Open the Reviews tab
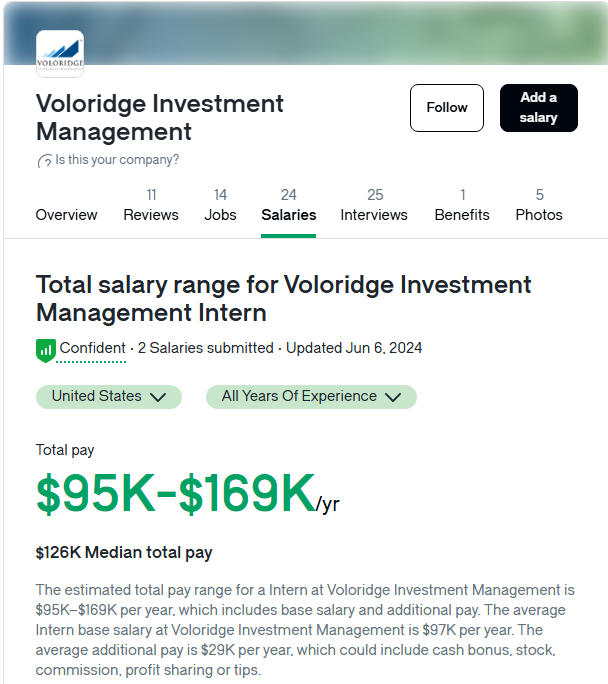The image size is (608, 684). coord(151,205)
